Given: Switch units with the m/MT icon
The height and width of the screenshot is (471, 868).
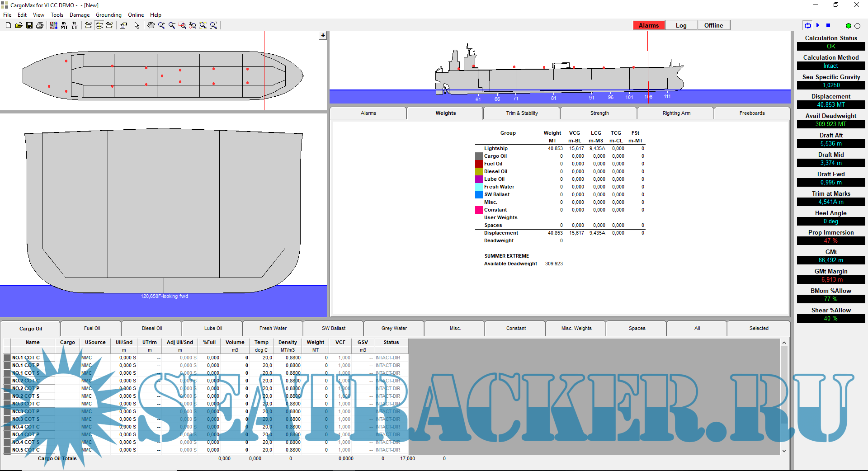Looking at the screenshot, I should pyautogui.click(x=64, y=25).
